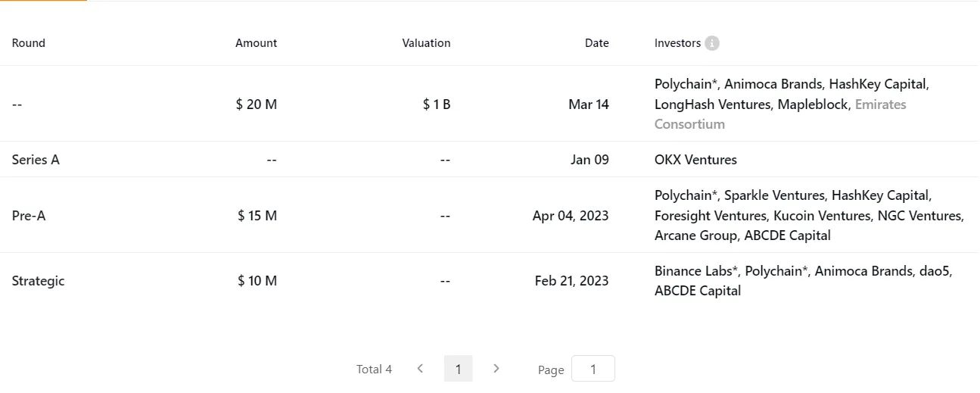Open Sparkle Ventures investor link
The height and width of the screenshot is (393, 980).
[773, 195]
